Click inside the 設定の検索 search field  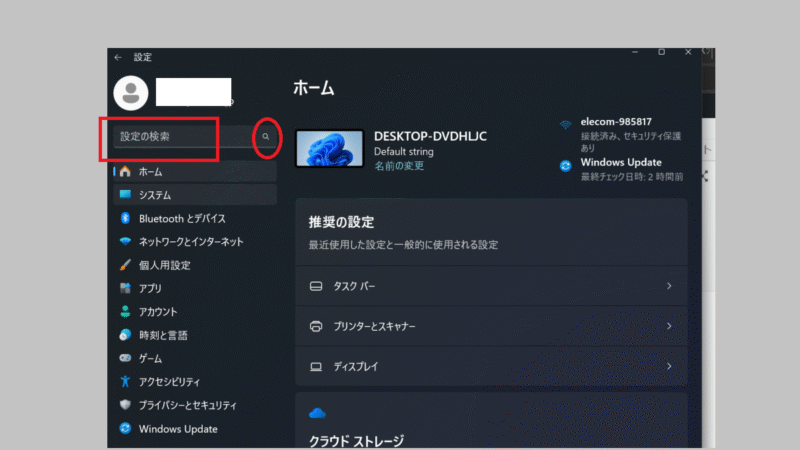pyautogui.click(x=195, y=136)
